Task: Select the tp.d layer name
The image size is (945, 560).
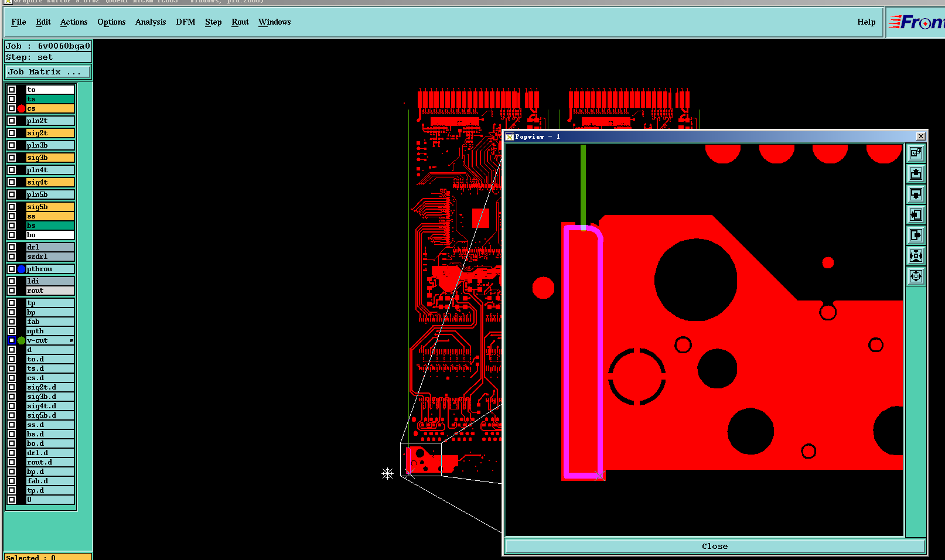Action: 50,490
